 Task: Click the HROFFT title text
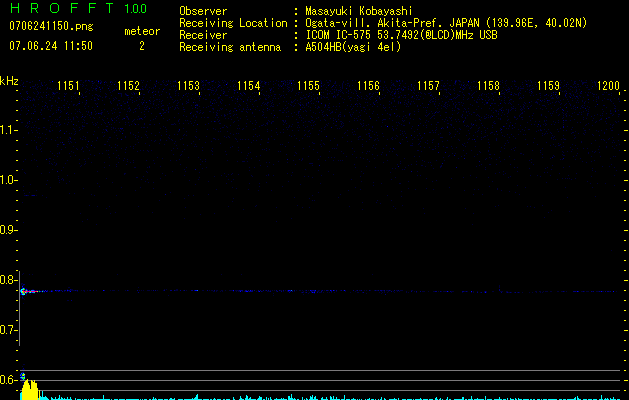62,8
